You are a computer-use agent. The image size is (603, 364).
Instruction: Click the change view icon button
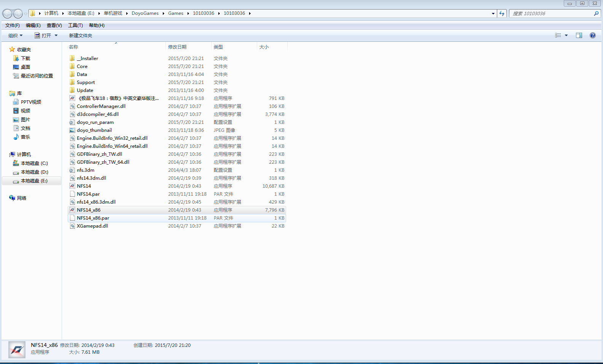558,35
